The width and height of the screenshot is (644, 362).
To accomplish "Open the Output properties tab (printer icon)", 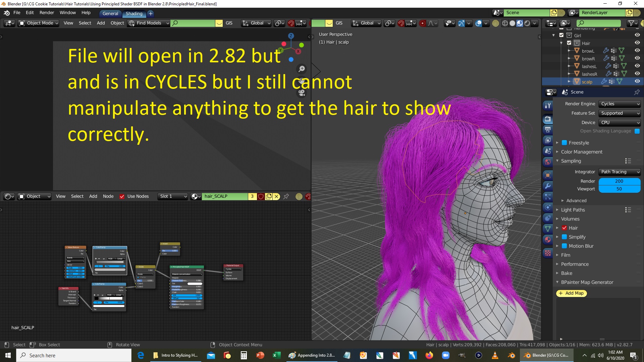I will (x=548, y=130).
